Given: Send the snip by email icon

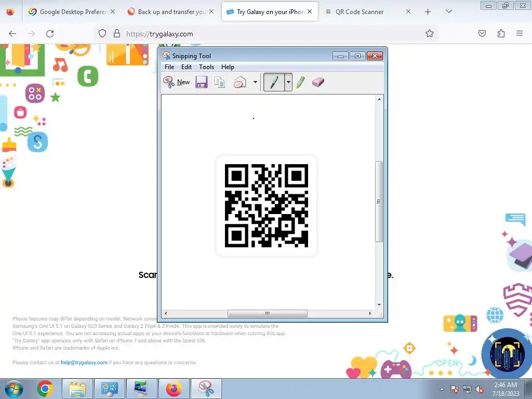Looking at the screenshot, I should (x=240, y=82).
